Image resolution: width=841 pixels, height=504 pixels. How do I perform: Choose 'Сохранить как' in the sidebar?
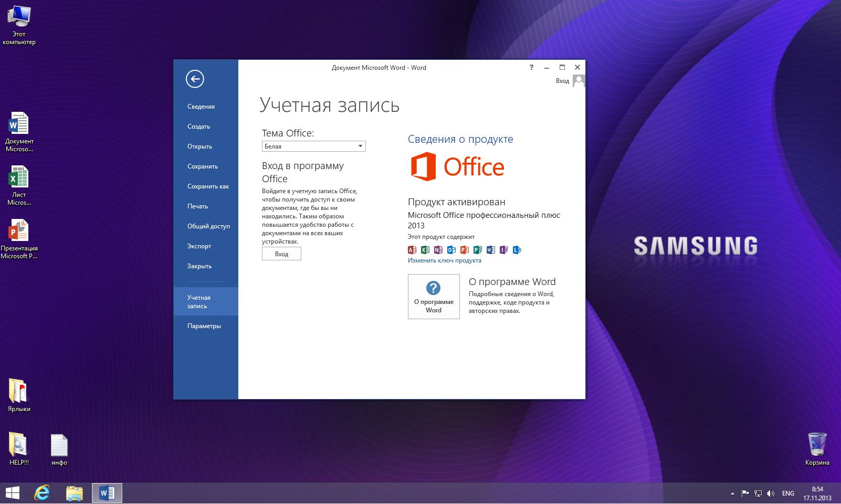(206, 186)
